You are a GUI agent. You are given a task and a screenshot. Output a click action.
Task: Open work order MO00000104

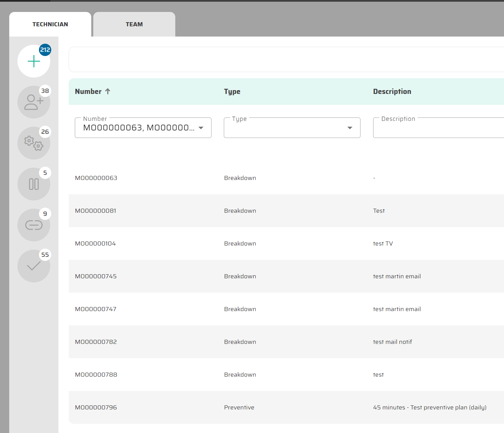(x=95, y=243)
